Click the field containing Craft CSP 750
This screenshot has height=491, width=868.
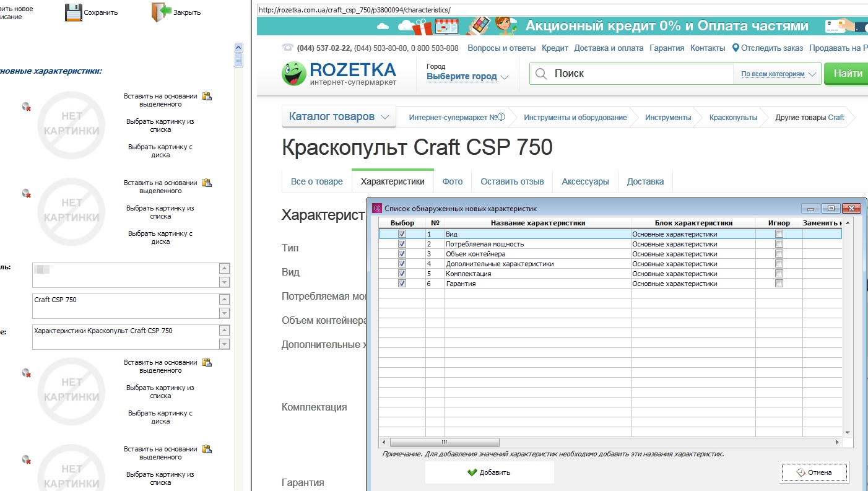click(x=126, y=306)
